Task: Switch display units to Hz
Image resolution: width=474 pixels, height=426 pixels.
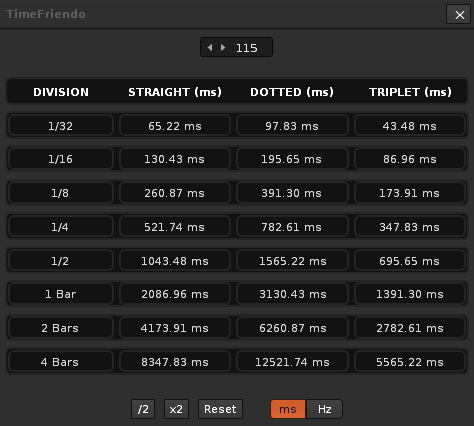Action: pyautogui.click(x=324, y=409)
